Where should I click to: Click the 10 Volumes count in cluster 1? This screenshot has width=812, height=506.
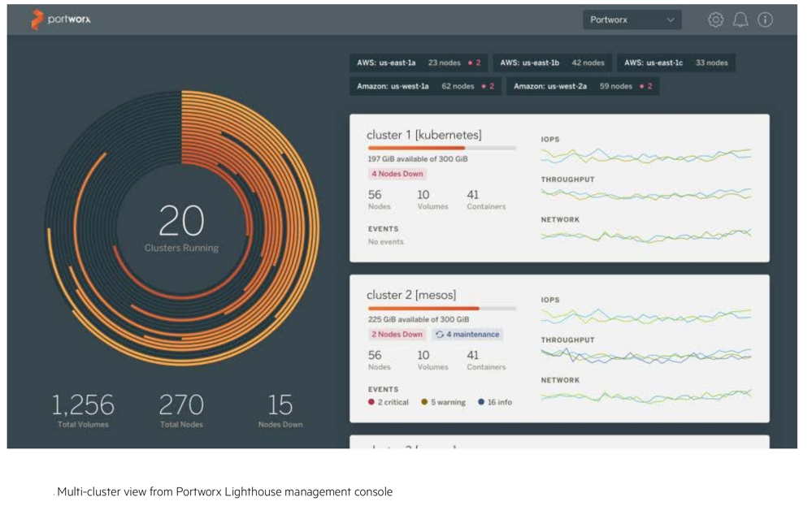pyautogui.click(x=433, y=200)
